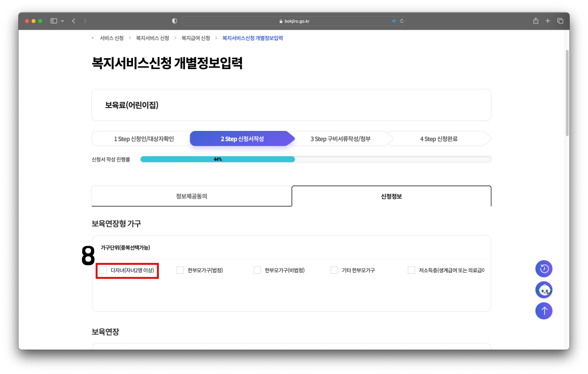Switch to the 정보제공동의 tab
The width and height of the screenshot is (588, 374).
(x=191, y=196)
